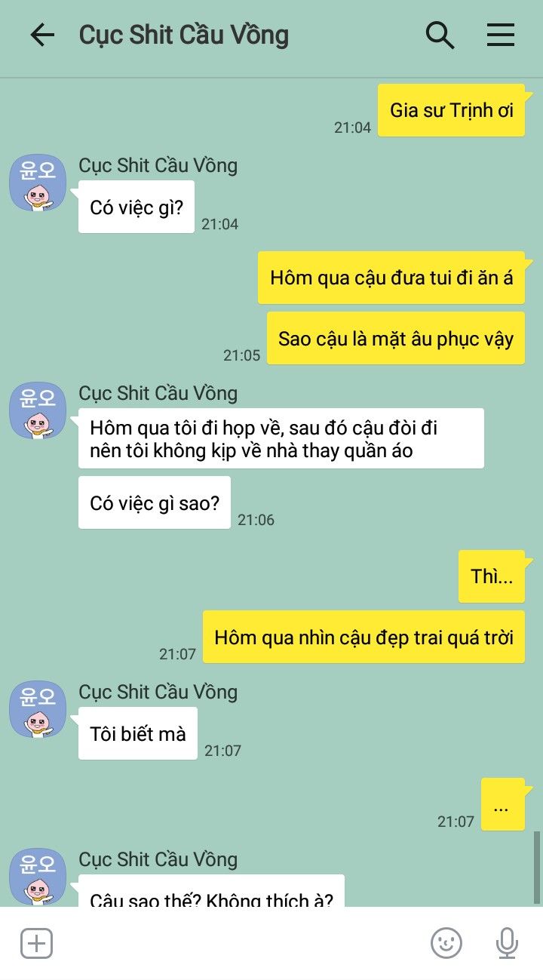
Task: Tap the microphone voice icon
Action: coord(507,943)
